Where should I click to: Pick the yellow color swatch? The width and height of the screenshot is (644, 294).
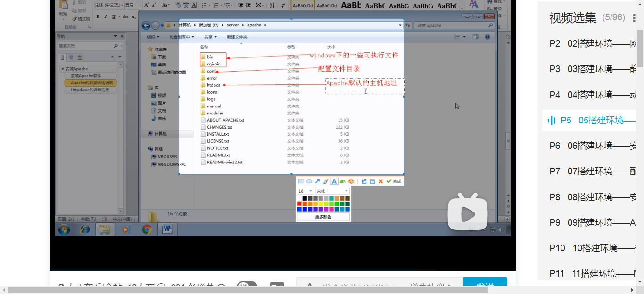point(321,204)
